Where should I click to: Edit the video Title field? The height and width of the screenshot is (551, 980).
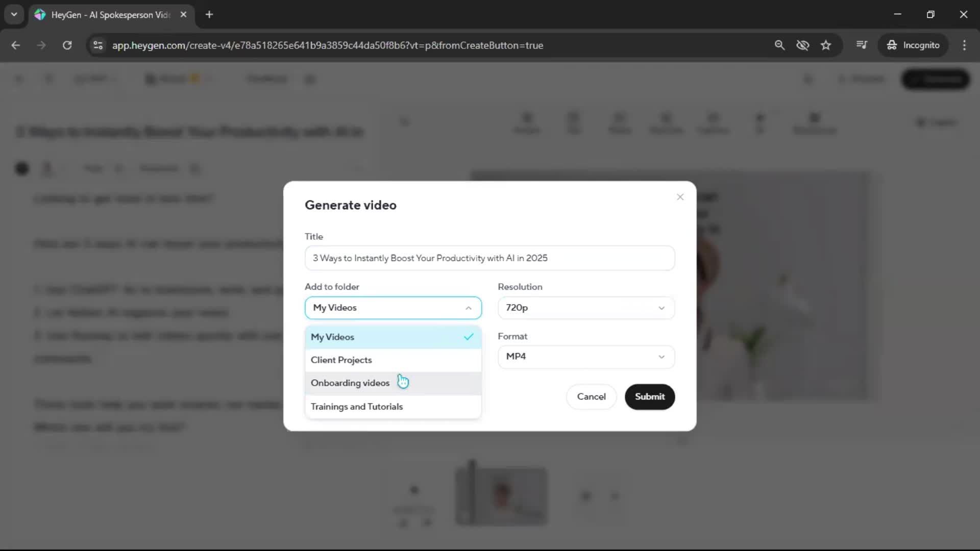(489, 258)
